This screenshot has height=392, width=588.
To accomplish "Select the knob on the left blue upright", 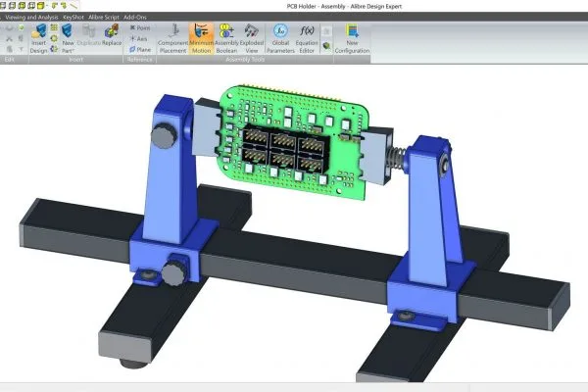I will tap(164, 136).
